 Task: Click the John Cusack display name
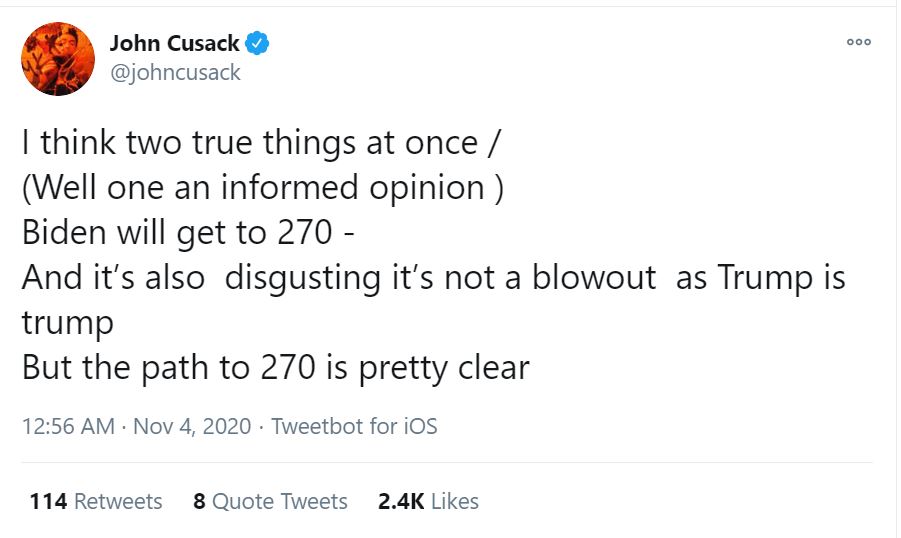[174, 43]
